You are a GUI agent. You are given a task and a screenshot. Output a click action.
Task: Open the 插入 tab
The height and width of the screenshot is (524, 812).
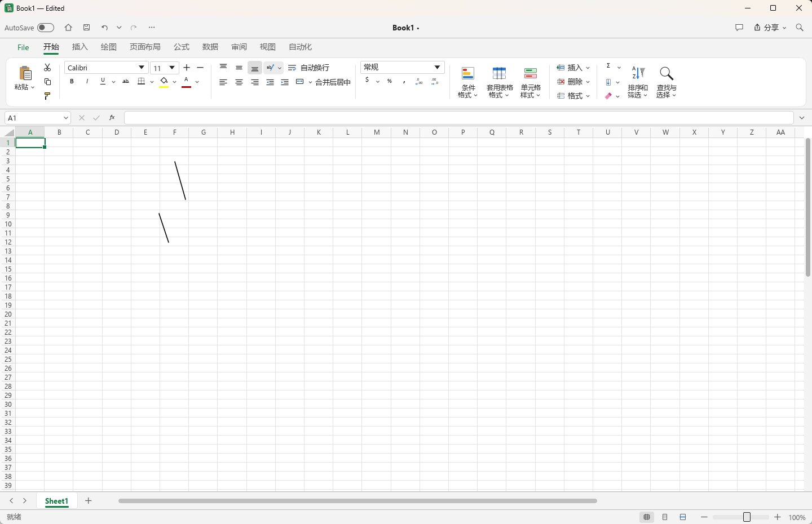click(80, 47)
